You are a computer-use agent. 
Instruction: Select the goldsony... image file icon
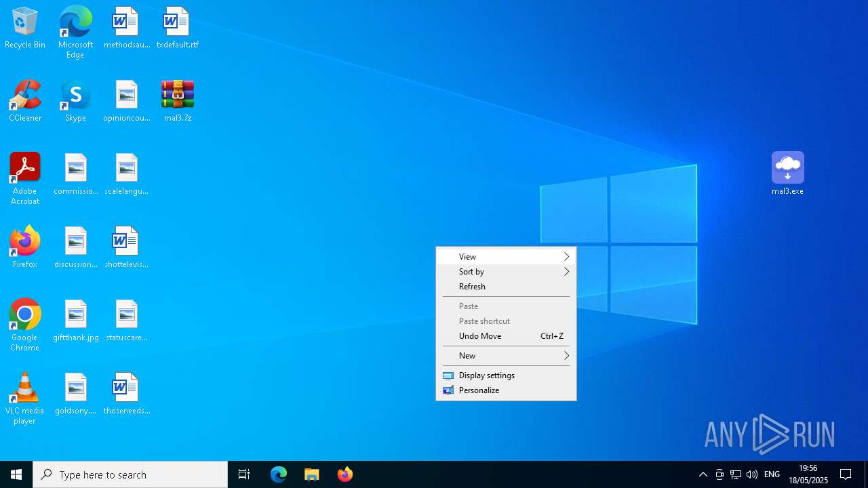(76, 394)
